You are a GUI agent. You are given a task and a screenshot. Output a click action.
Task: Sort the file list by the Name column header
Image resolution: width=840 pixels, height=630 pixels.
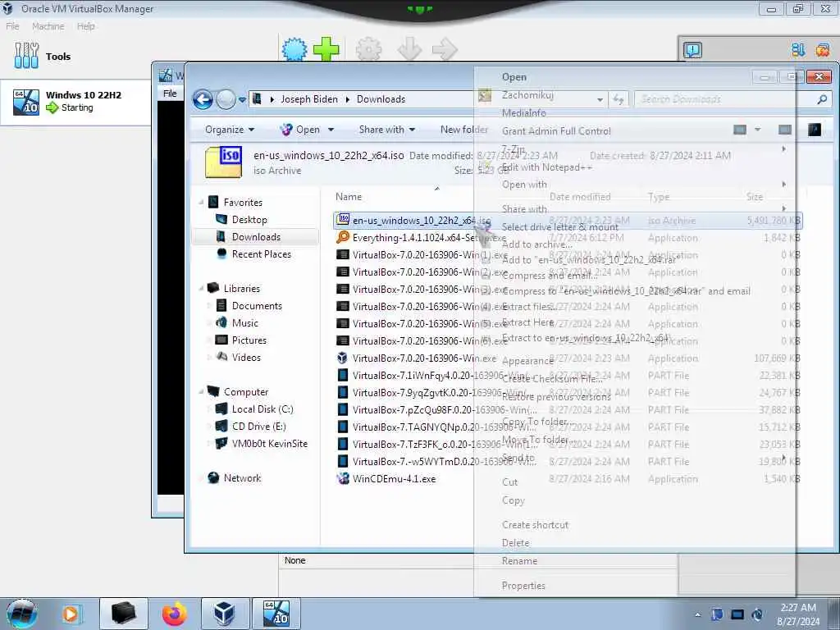point(348,197)
